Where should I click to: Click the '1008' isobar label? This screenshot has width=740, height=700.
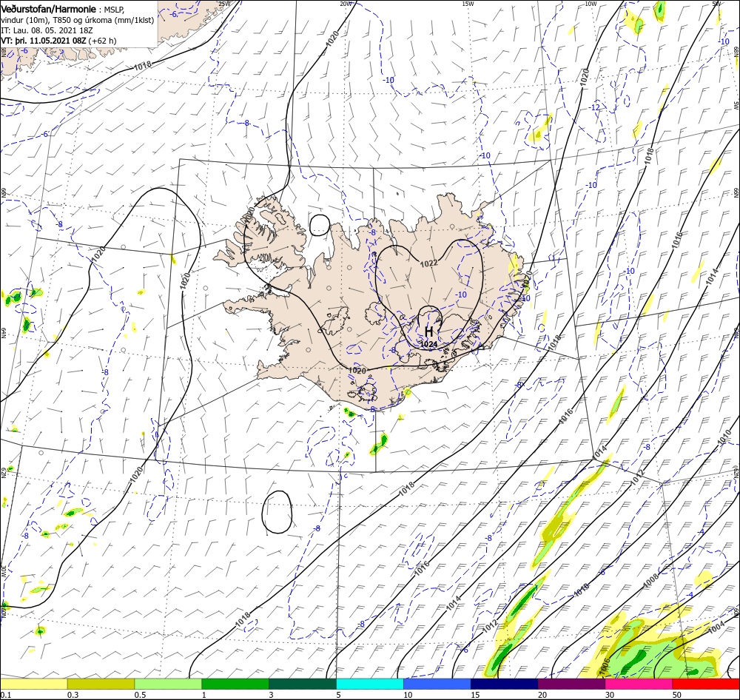click(650, 581)
